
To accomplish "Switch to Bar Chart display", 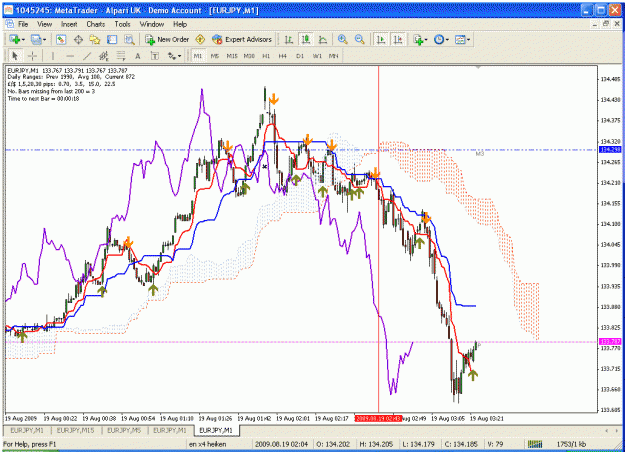I will 289,39.
